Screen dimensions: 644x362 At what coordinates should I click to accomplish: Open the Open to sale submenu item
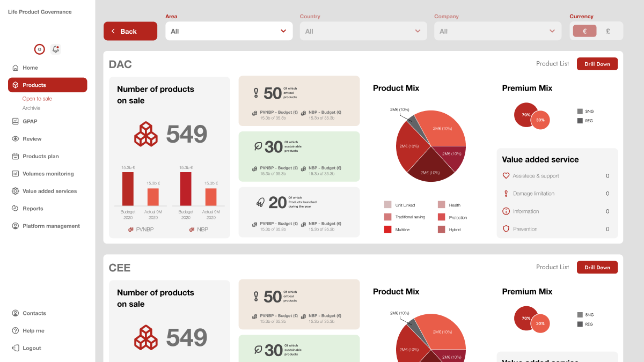[37, 99]
